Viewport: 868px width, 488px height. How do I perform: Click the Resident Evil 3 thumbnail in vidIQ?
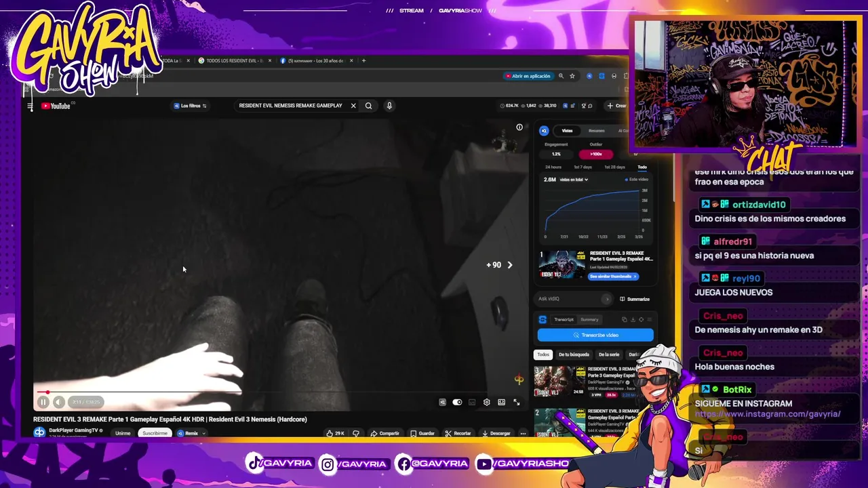(x=561, y=264)
